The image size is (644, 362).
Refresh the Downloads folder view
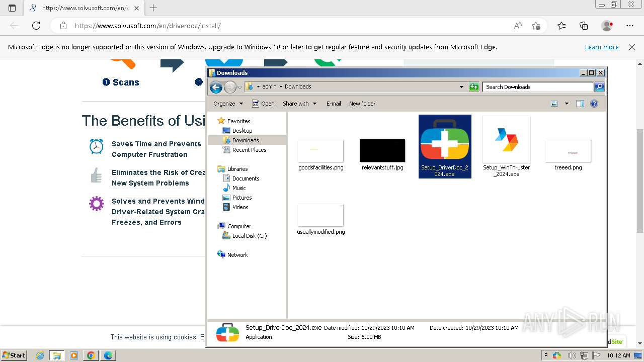coord(474,87)
